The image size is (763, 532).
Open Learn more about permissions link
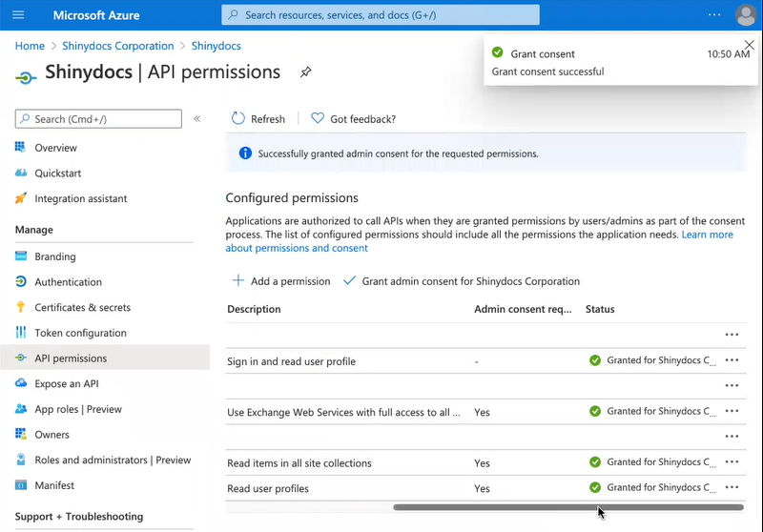[707, 235]
